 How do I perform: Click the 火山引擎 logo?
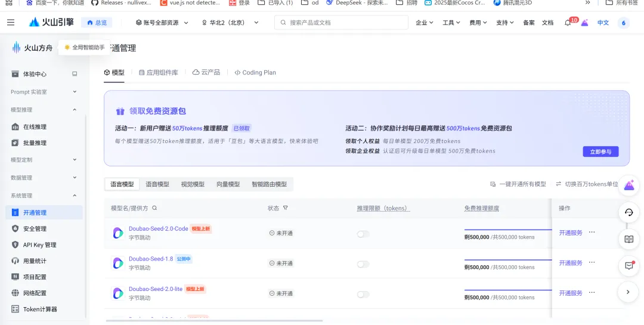pos(51,22)
